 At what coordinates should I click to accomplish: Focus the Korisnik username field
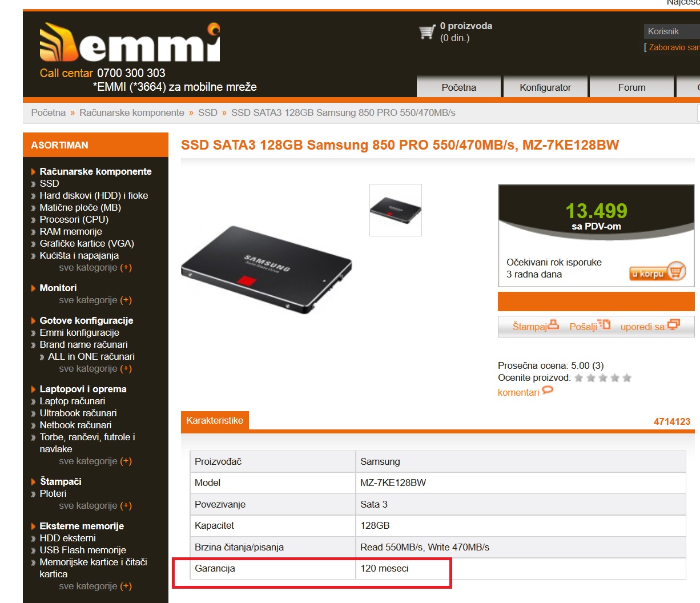(672, 31)
